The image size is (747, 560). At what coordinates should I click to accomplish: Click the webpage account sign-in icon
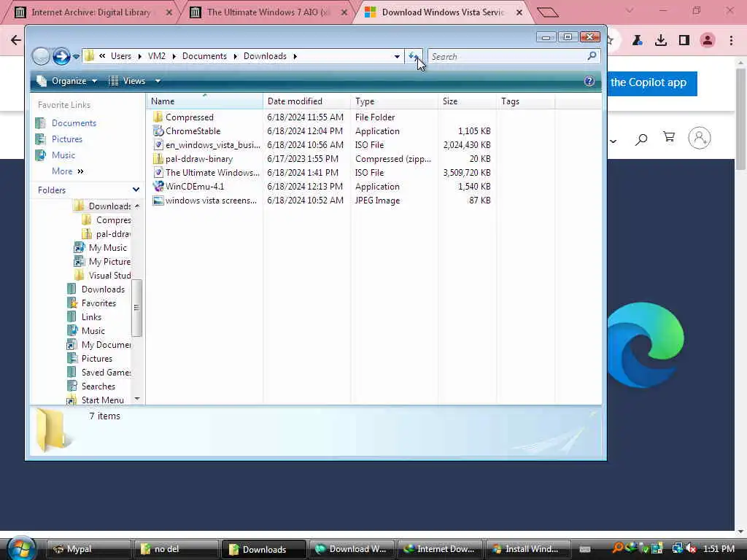[700, 138]
